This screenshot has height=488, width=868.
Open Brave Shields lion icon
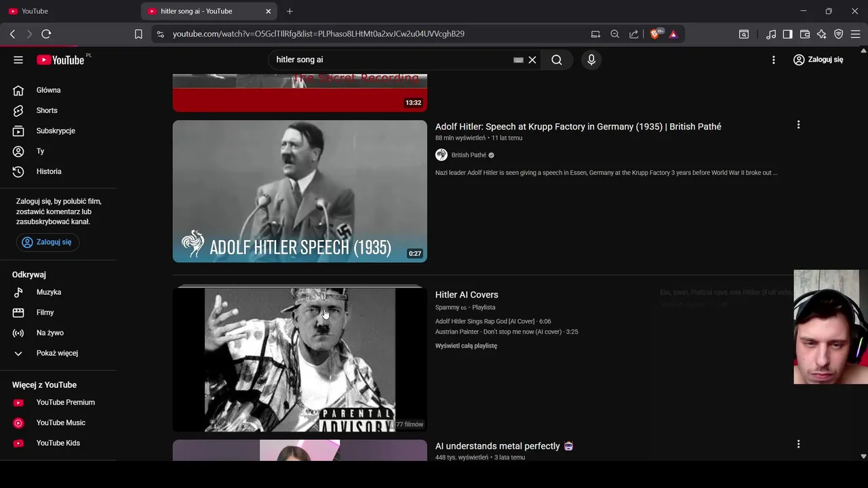[x=656, y=34]
